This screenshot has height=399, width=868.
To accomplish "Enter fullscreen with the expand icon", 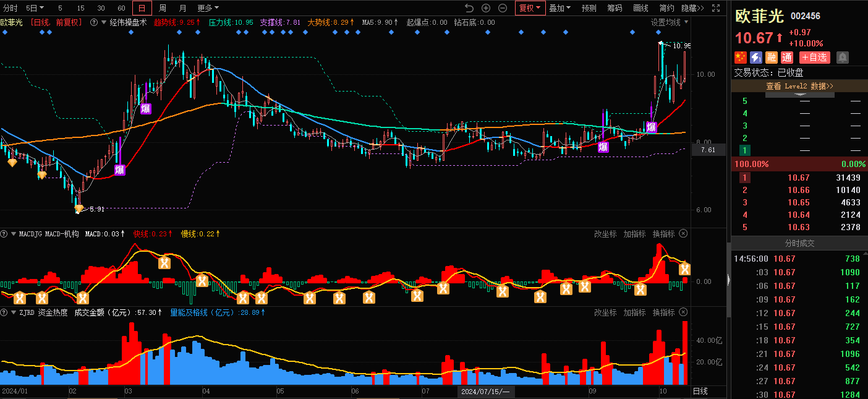I will (716, 8).
